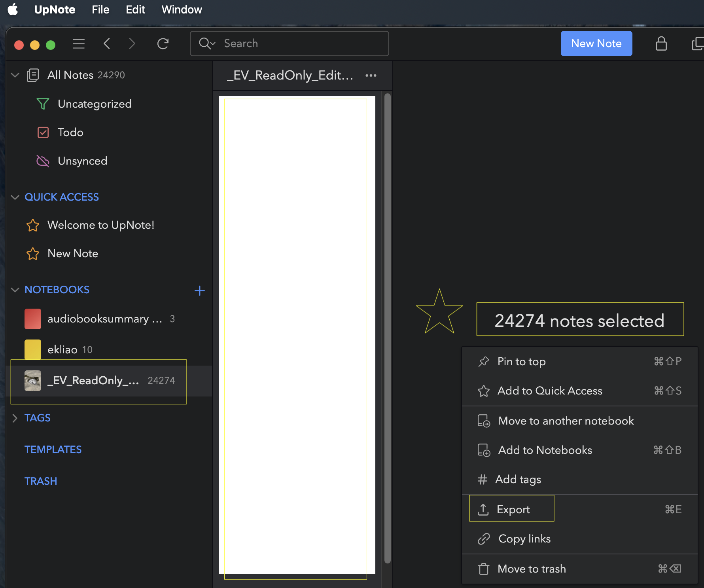Open the Edit menu
The image size is (704, 588).
[135, 9]
